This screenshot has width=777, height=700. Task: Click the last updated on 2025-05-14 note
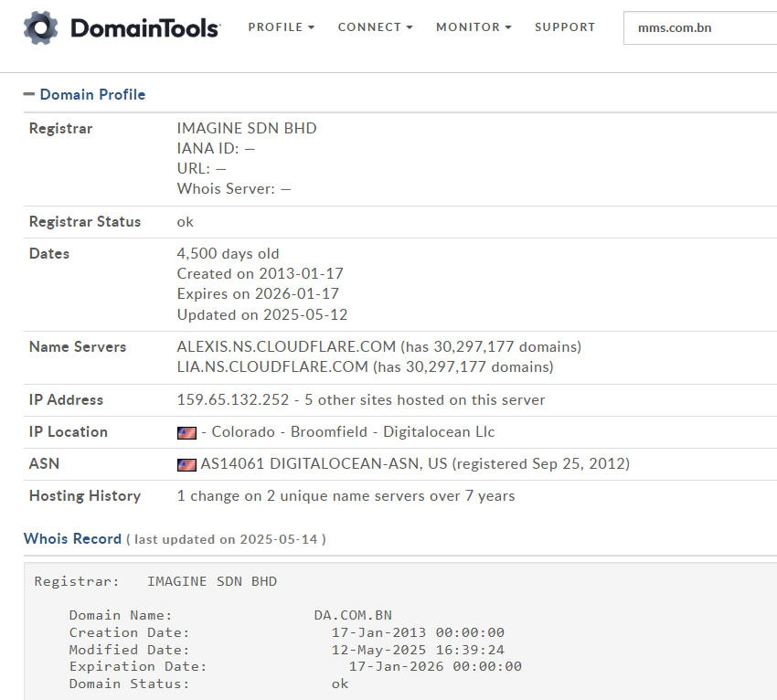pyautogui.click(x=226, y=539)
